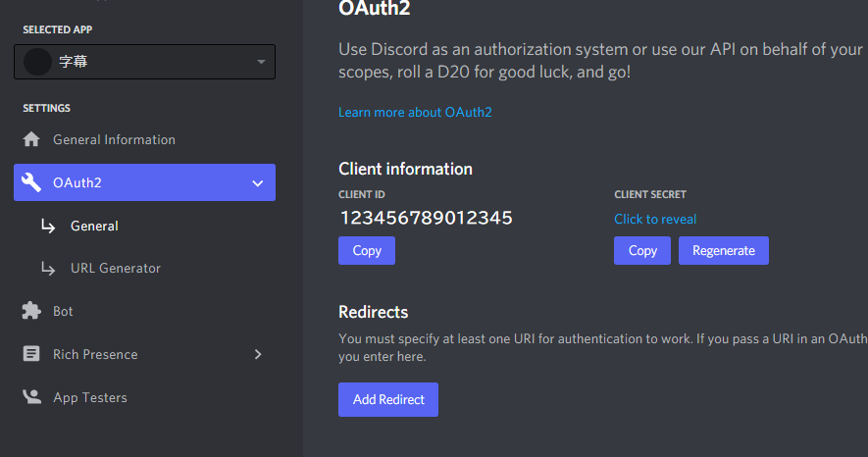Click the CLIENT ID label
Viewport: 868px width, 457px height.
tap(362, 195)
